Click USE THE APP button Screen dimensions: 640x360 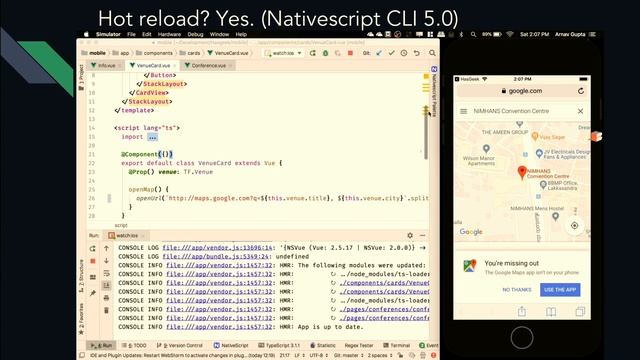click(x=560, y=290)
